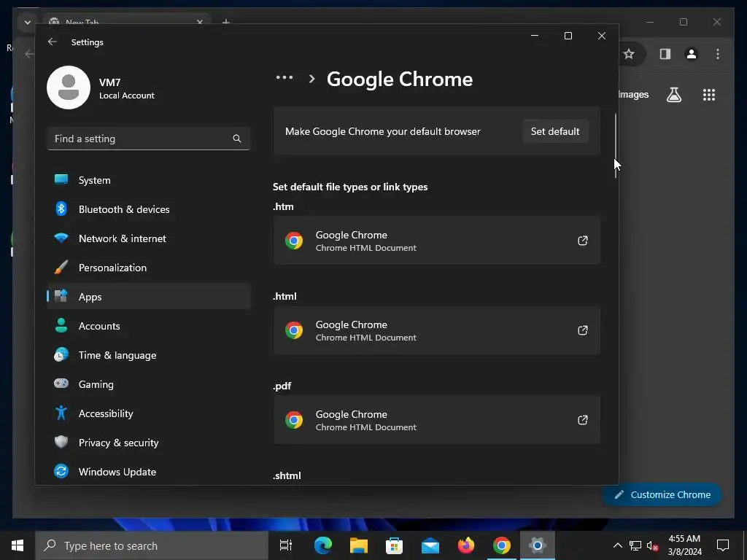The height and width of the screenshot is (560, 747).
Task: Click the Accessibility figure icon
Action: (x=61, y=413)
